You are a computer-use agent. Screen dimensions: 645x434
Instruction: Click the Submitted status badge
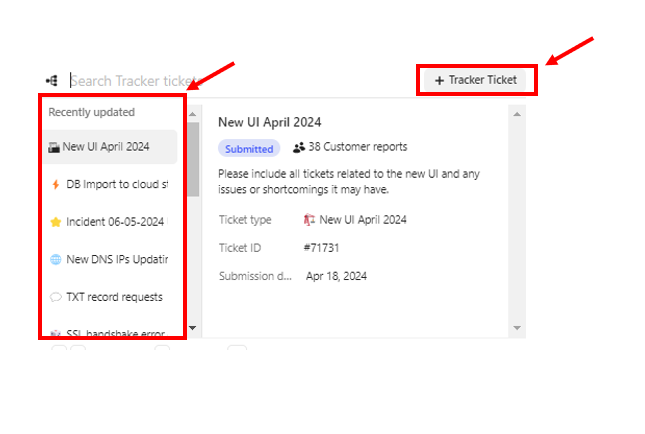click(x=249, y=148)
